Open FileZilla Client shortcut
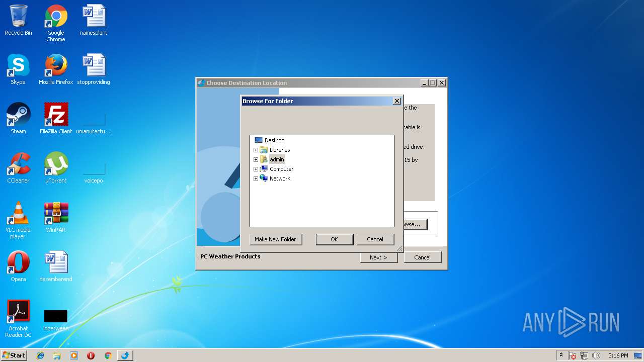Image resolution: width=644 pixels, height=362 pixels. pos(56,119)
